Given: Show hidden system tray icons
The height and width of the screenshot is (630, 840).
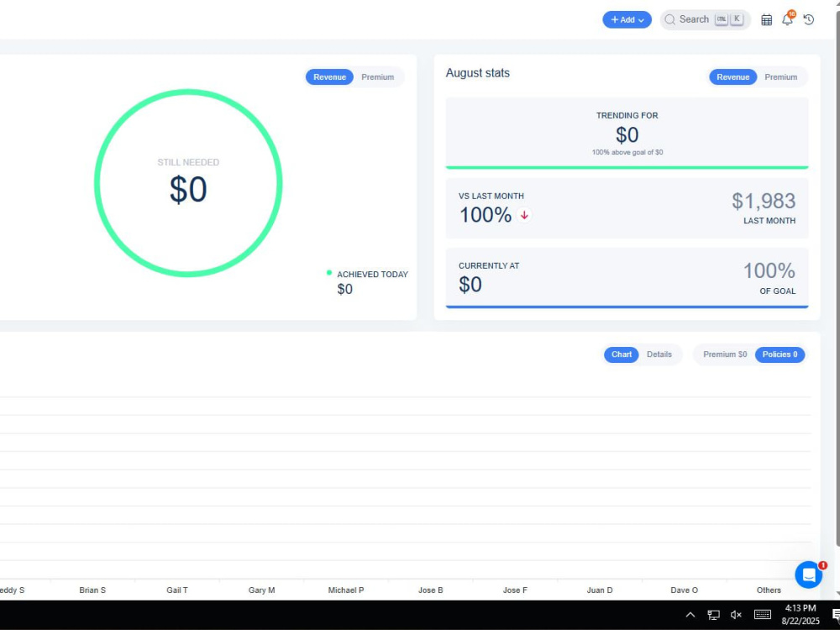Looking at the screenshot, I should coord(690,615).
